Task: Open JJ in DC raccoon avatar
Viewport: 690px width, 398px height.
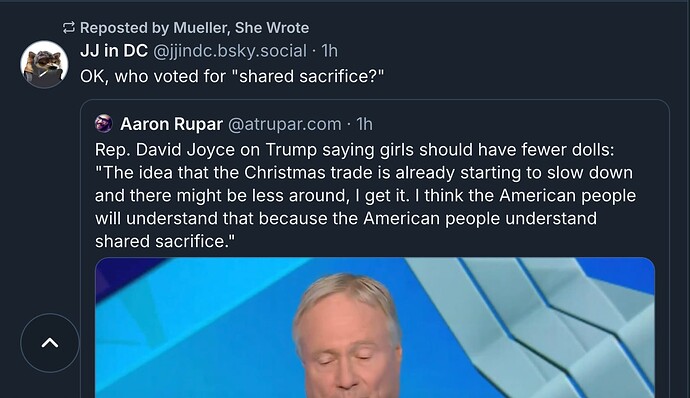Action: [44, 64]
